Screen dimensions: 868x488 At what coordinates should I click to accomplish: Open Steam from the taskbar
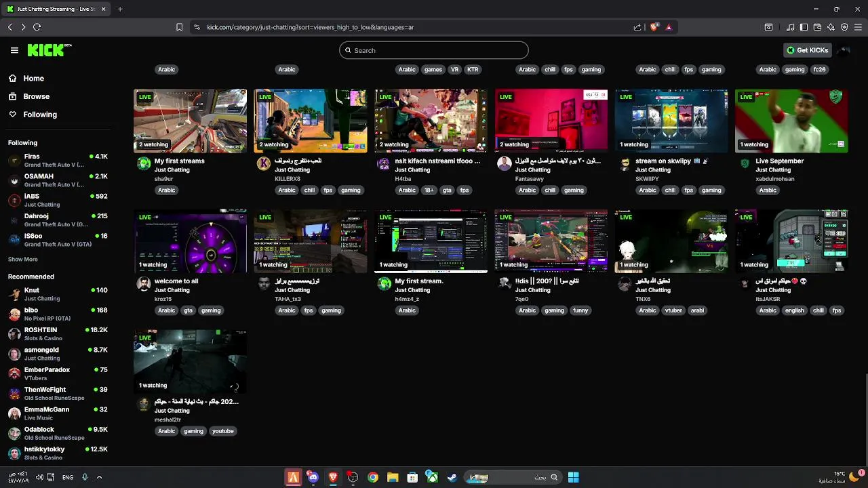coord(452,477)
